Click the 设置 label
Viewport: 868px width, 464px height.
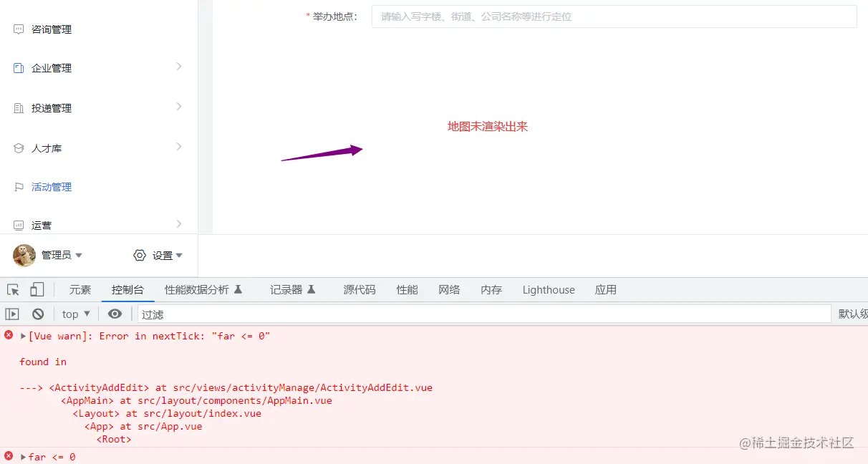163,256
